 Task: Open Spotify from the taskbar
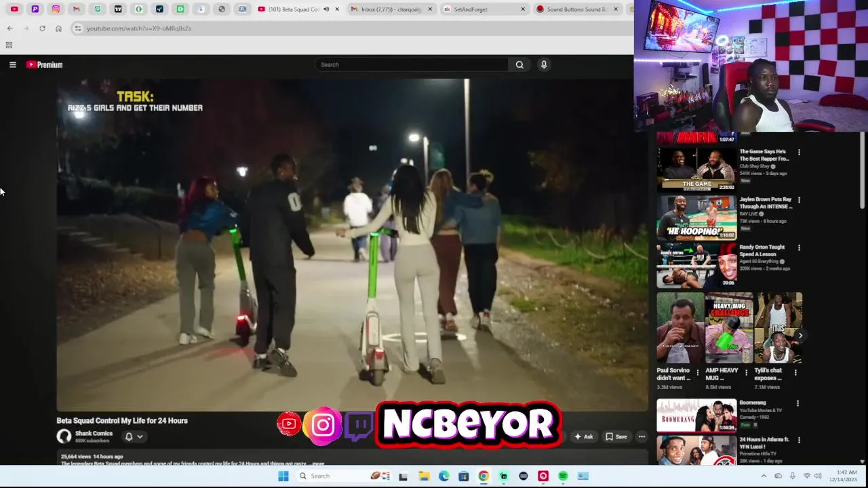click(x=563, y=476)
